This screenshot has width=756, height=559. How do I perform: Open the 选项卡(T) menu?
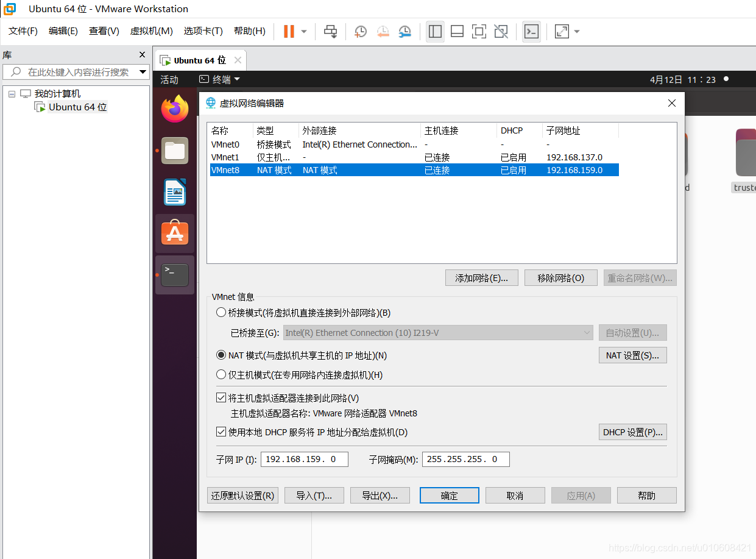point(203,31)
